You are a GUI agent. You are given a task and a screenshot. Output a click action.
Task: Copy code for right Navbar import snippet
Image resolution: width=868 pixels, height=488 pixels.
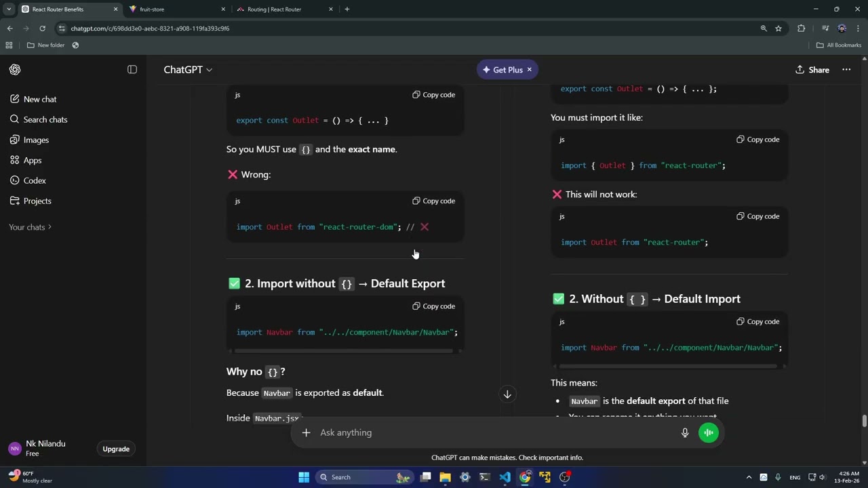[x=757, y=322]
